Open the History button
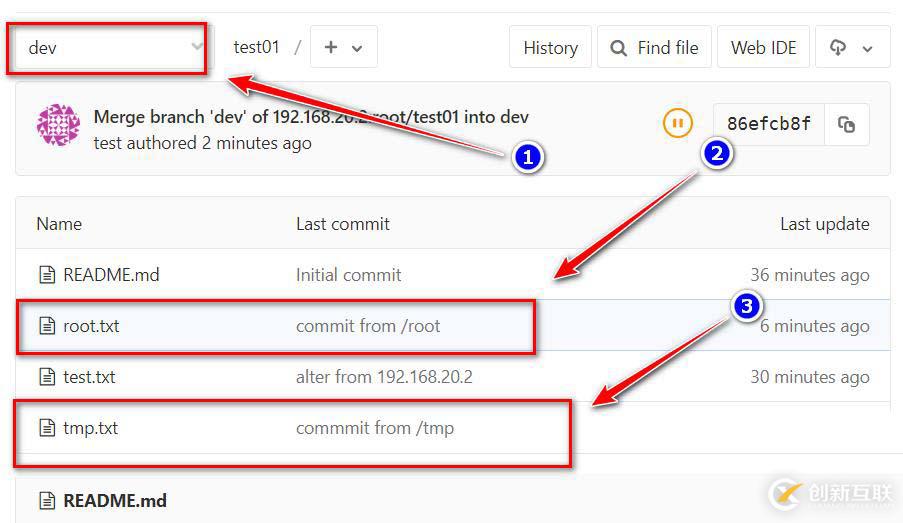 click(x=551, y=47)
